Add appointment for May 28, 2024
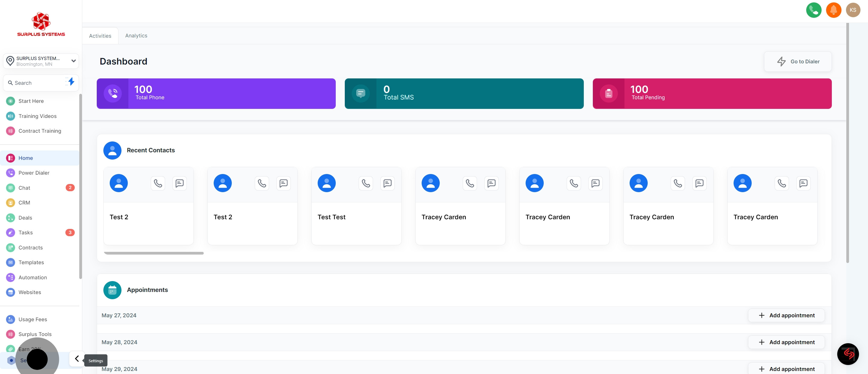 [x=786, y=342]
